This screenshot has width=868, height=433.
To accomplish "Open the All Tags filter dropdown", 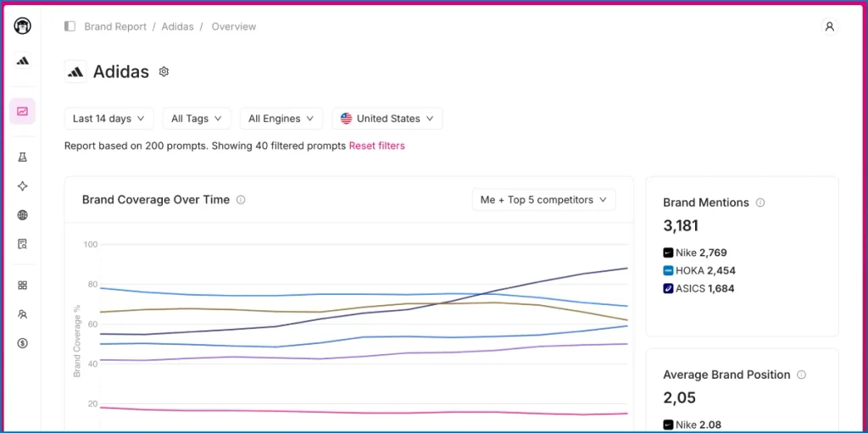I will coord(197,119).
